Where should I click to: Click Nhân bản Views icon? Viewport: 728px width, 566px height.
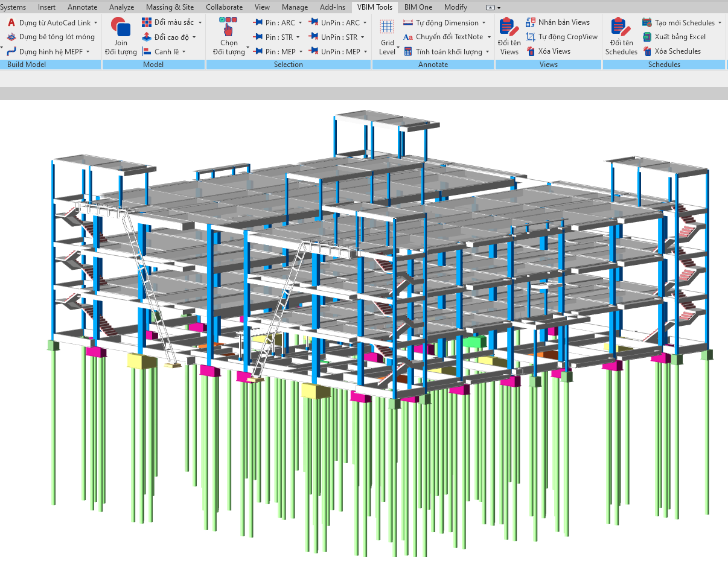click(531, 22)
